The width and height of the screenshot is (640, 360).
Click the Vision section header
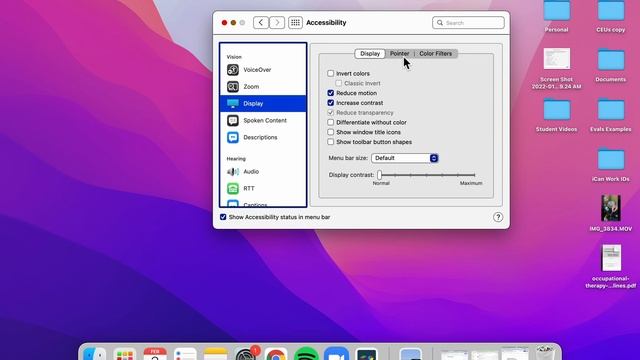[x=234, y=57]
